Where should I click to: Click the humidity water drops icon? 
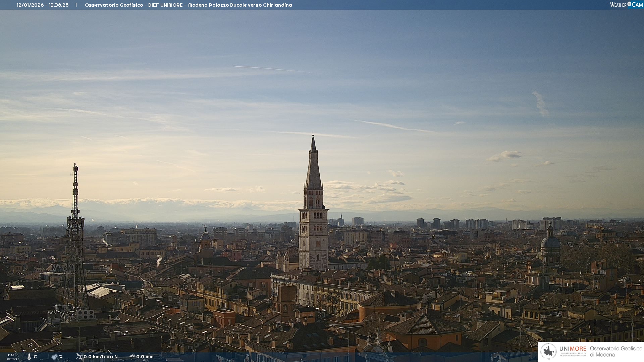[x=55, y=357]
